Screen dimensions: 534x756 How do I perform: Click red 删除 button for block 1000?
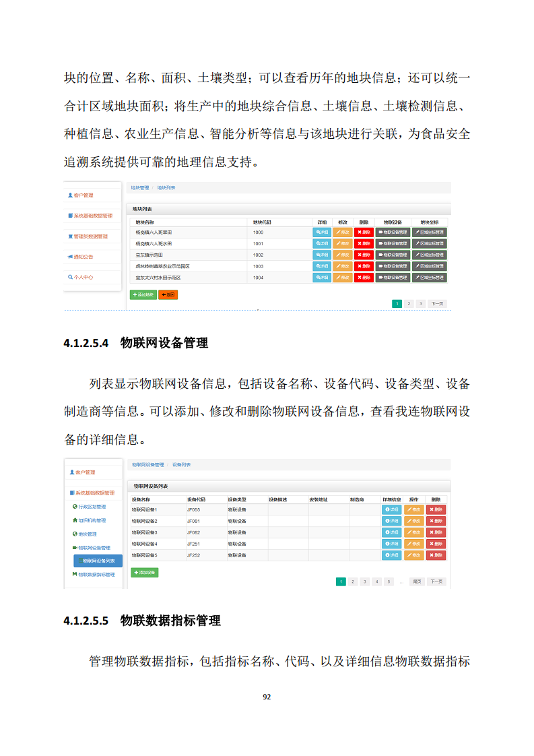click(x=364, y=232)
